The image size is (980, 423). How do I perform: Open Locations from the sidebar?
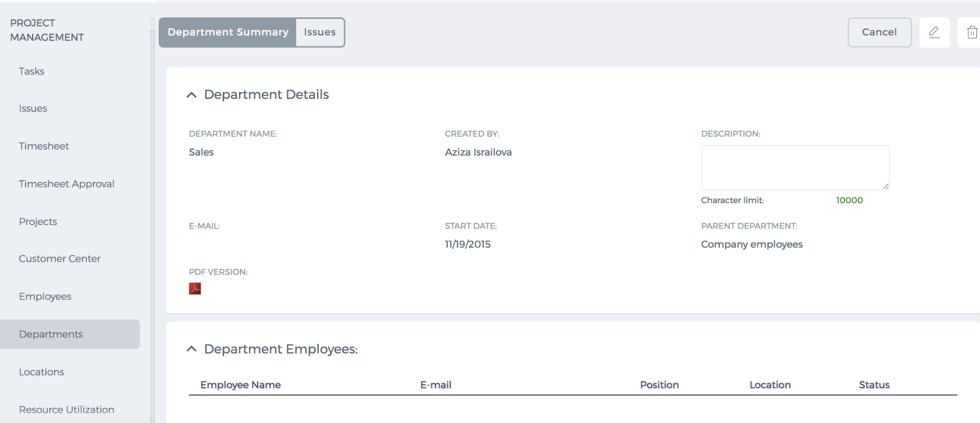(x=41, y=372)
